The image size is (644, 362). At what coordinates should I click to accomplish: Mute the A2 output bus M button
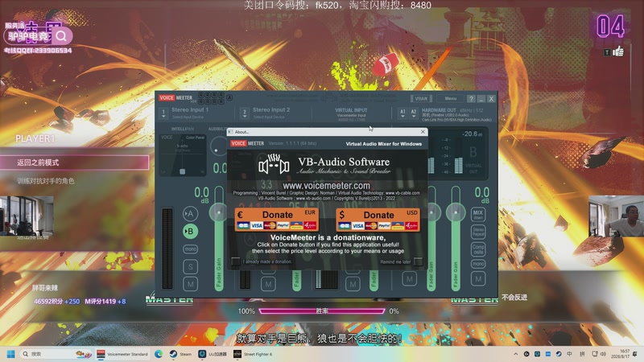click(x=478, y=279)
